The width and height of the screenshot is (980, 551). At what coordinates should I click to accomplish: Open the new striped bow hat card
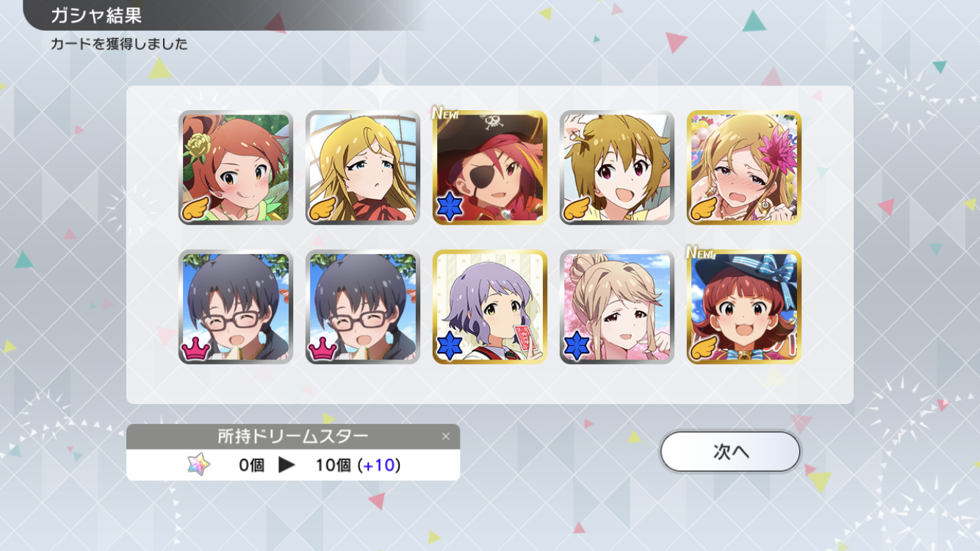pos(744,307)
